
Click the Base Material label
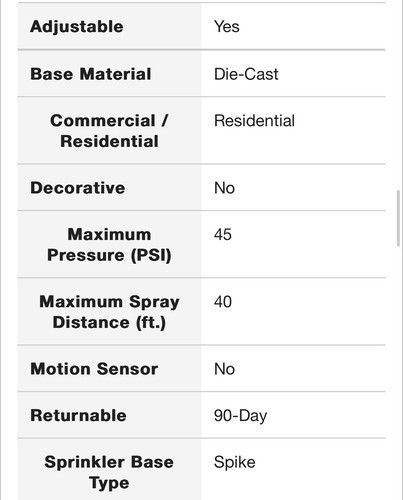coord(91,74)
